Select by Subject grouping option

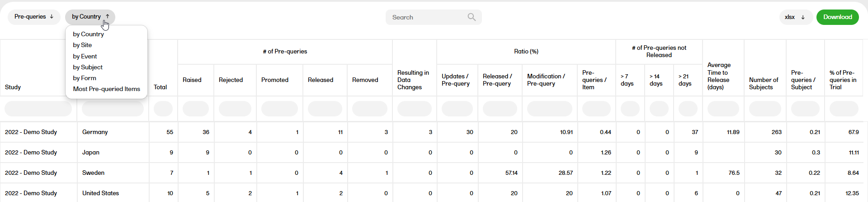tap(88, 67)
